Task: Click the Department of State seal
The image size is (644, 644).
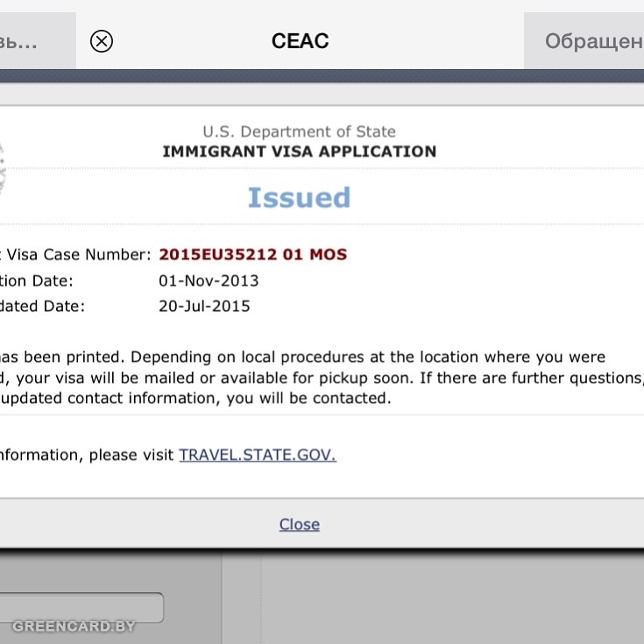Action: coord(3,166)
